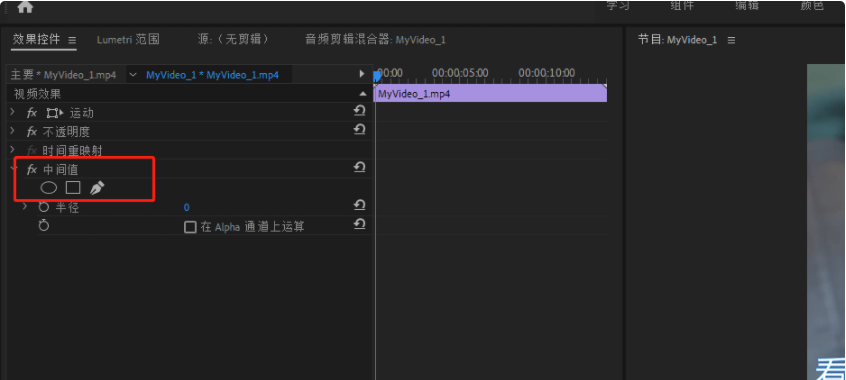Click the 半径 value 0
Image resolution: width=846 pixels, height=380 pixels.
pyautogui.click(x=187, y=207)
